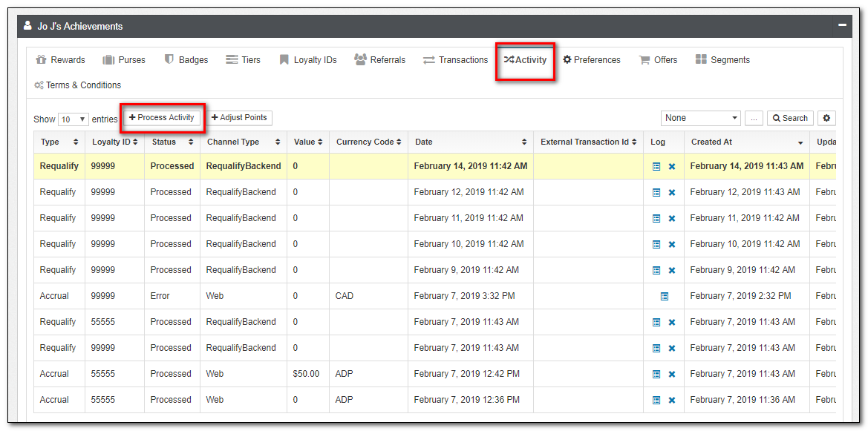Click the ellipsis button next to filter
The image size is (868, 431).
point(754,119)
